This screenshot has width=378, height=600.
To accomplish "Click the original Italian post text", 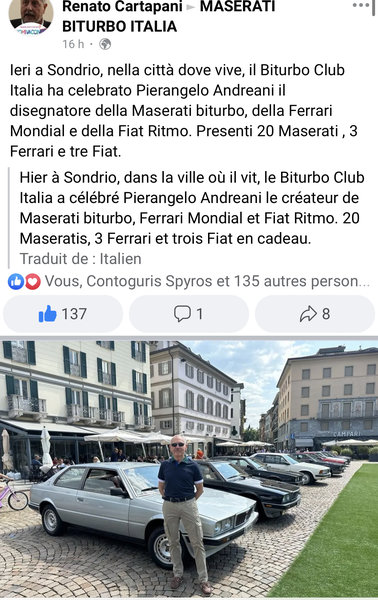I will coord(184,111).
